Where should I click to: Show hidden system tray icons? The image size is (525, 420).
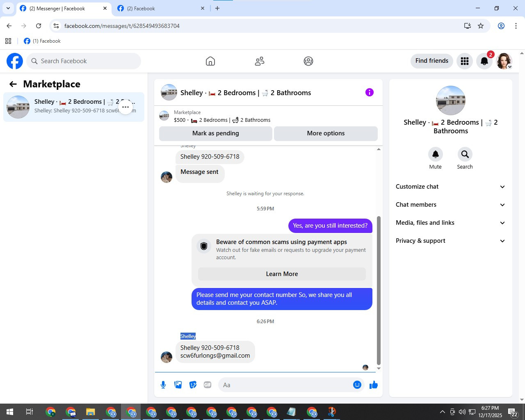pos(442,412)
